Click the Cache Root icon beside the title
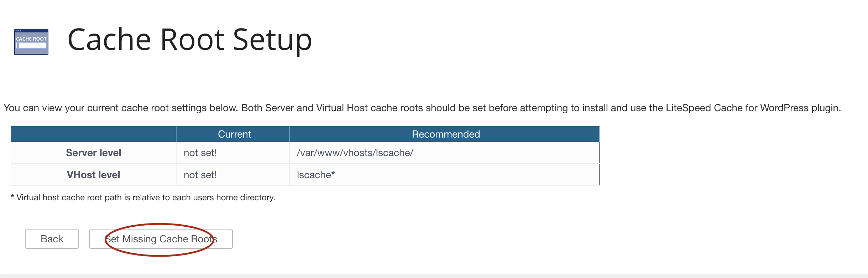 pos(31,42)
